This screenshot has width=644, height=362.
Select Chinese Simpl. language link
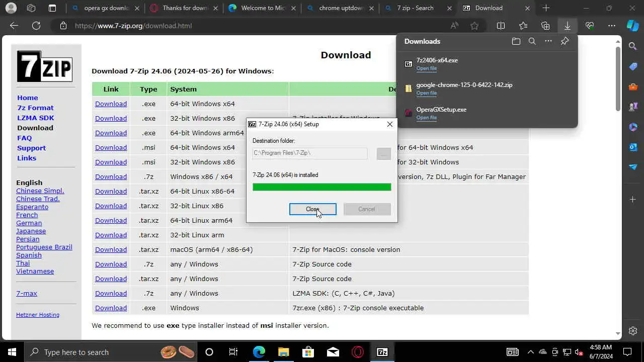coord(40,191)
